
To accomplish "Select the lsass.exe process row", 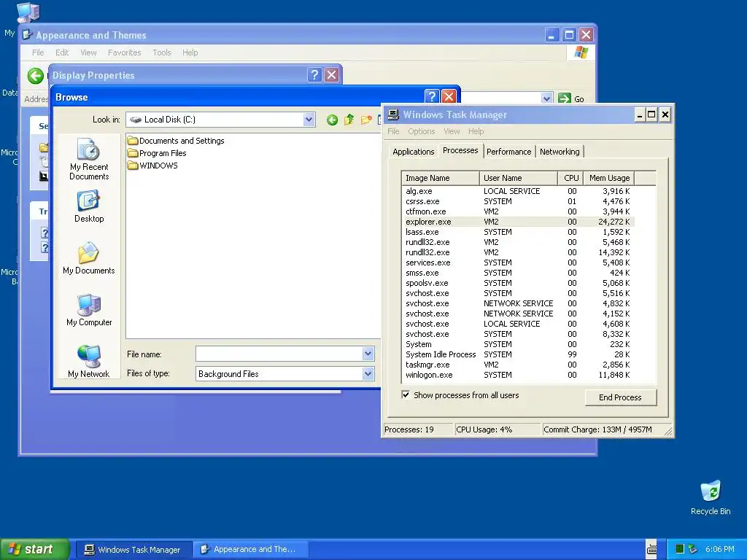I will 519,232.
